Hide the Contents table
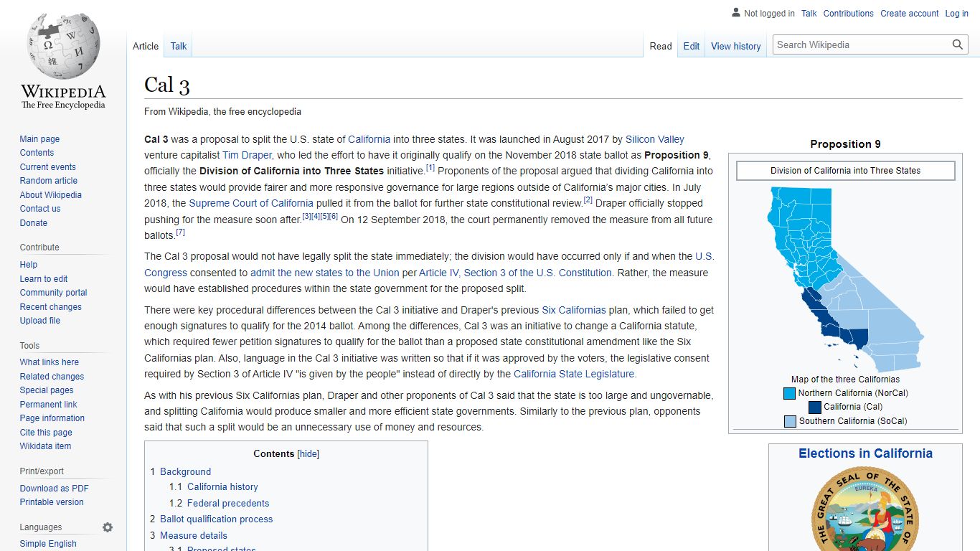The height and width of the screenshot is (551, 980). [x=308, y=454]
